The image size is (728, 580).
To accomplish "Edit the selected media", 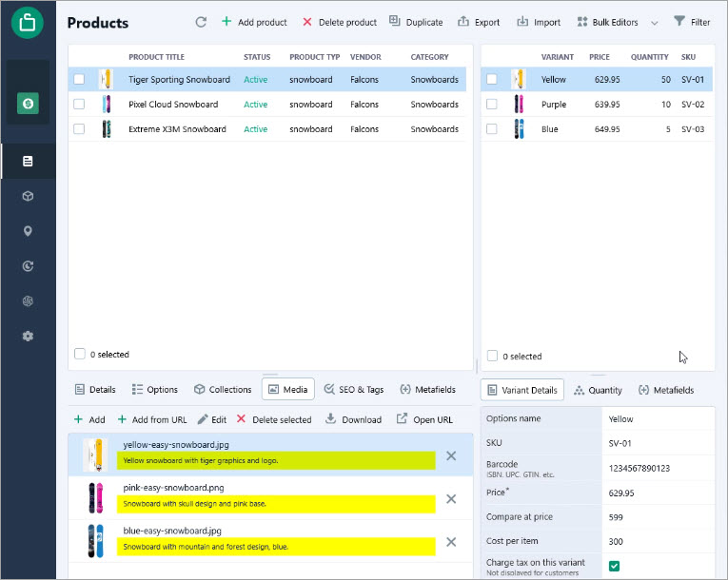I will pos(211,419).
